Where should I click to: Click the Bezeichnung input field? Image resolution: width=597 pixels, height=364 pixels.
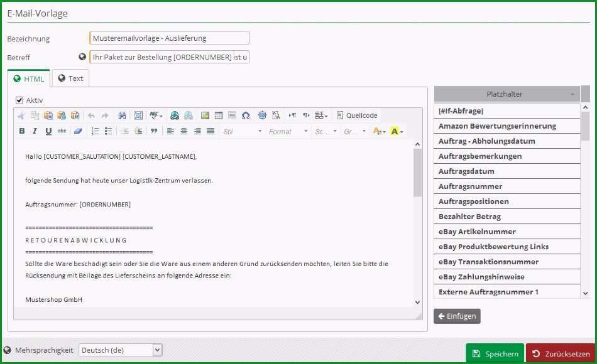[169, 38]
